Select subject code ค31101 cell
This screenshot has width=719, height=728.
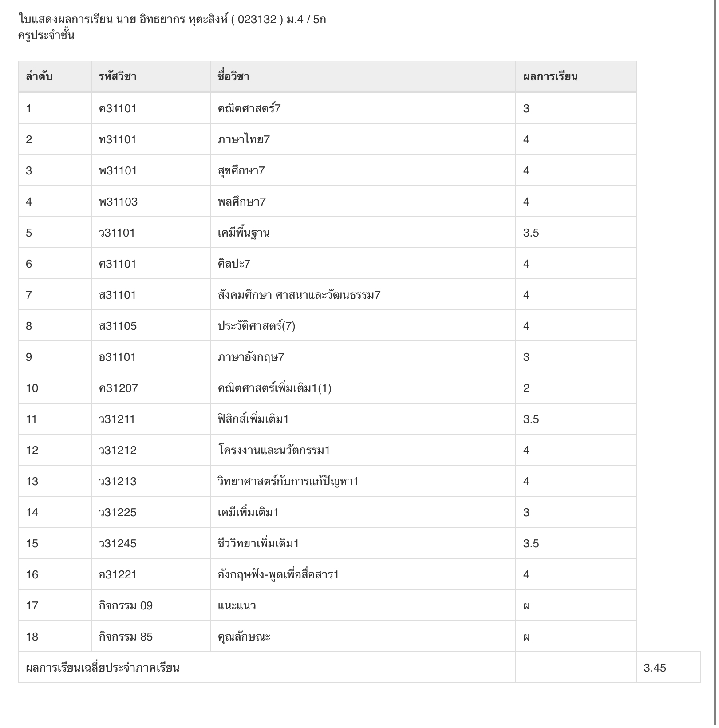coord(151,108)
